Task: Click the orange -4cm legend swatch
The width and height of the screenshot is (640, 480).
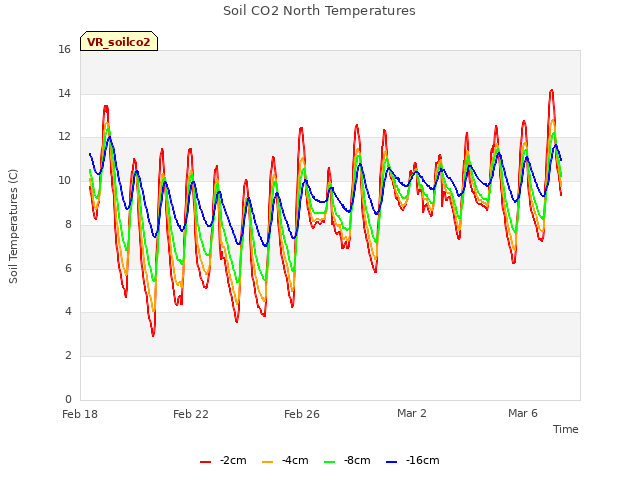Action: click(267, 462)
